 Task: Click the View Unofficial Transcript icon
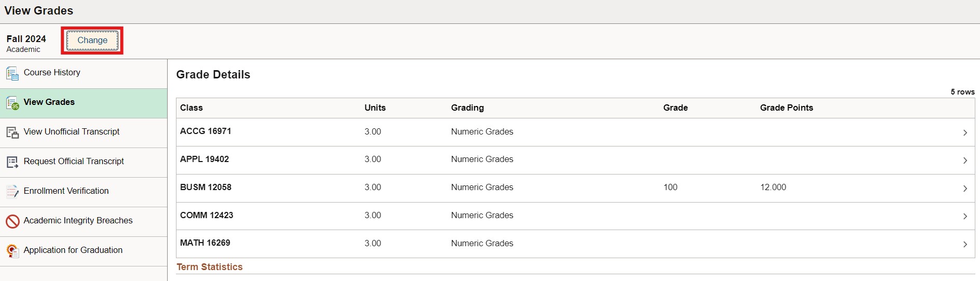(12, 133)
